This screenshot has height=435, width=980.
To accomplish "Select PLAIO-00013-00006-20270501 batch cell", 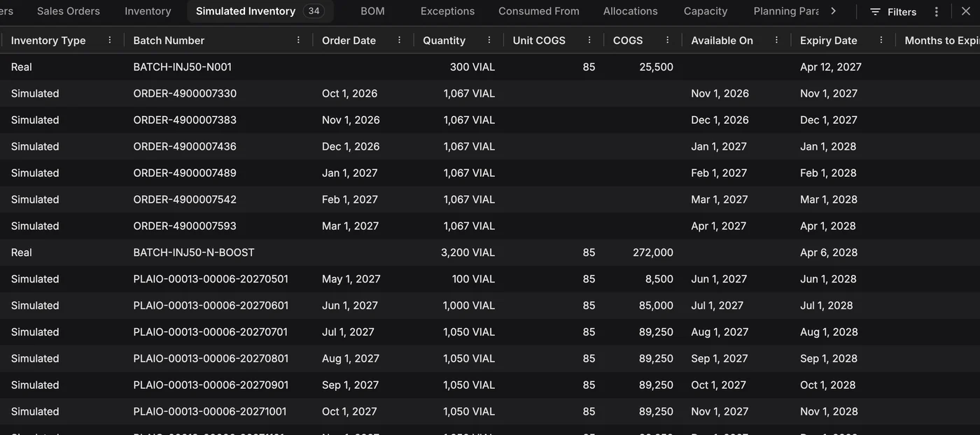I will coord(211,279).
